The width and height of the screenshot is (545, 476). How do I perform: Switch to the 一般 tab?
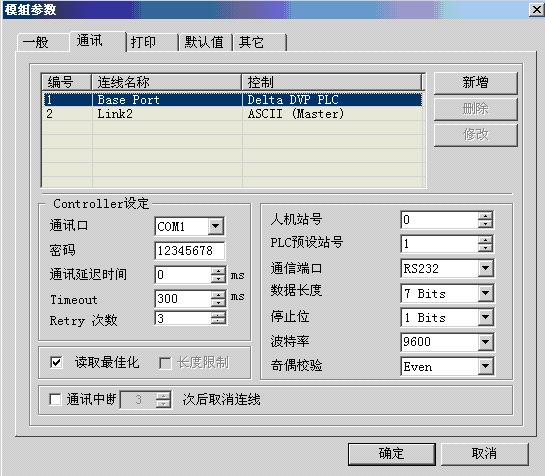coord(42,43)
